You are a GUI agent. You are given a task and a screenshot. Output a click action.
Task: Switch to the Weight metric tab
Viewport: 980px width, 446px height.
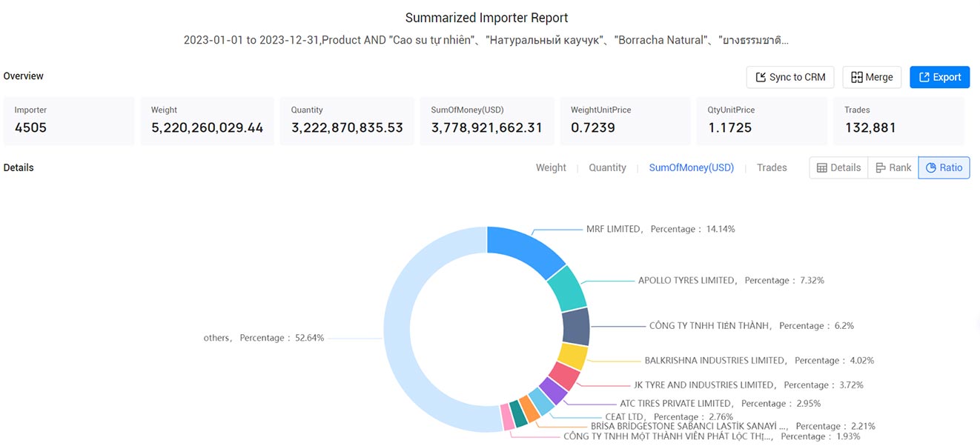551,167
